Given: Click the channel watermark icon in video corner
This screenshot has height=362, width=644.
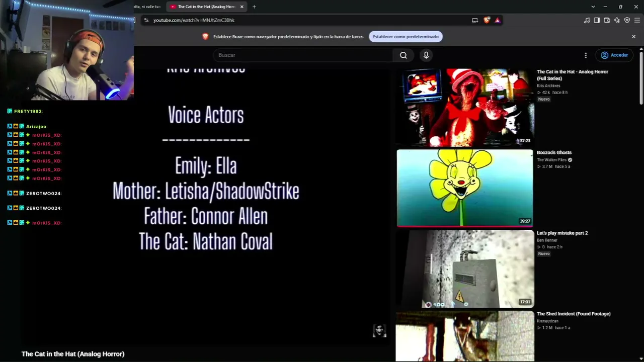Looking at the screenshot, I should [379, 330].
